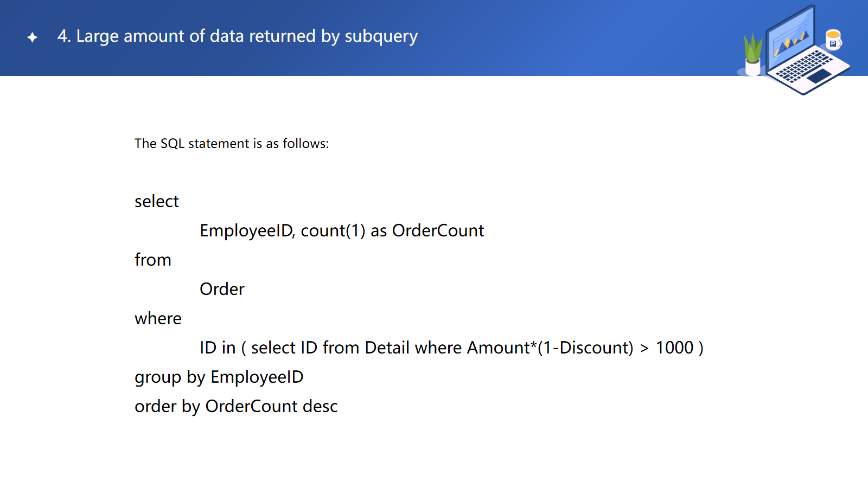Select the slide title about subquery data
The image size is (868, 488).
[238, 36]
